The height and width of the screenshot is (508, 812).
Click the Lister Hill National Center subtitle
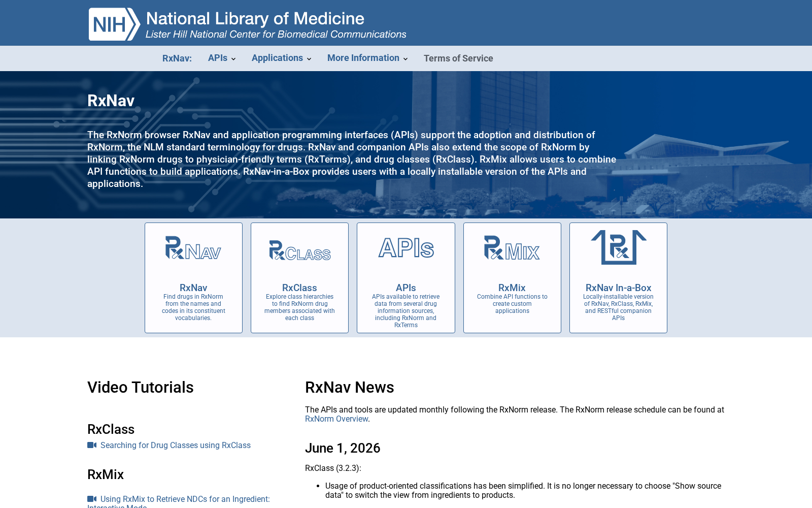[x=276, y=34]
